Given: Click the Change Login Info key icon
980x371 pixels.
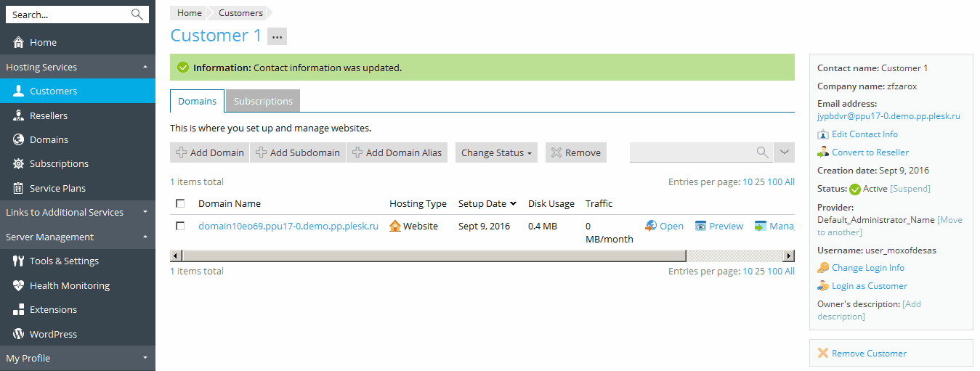Looking at the screenshot, I should pos(823,268).
